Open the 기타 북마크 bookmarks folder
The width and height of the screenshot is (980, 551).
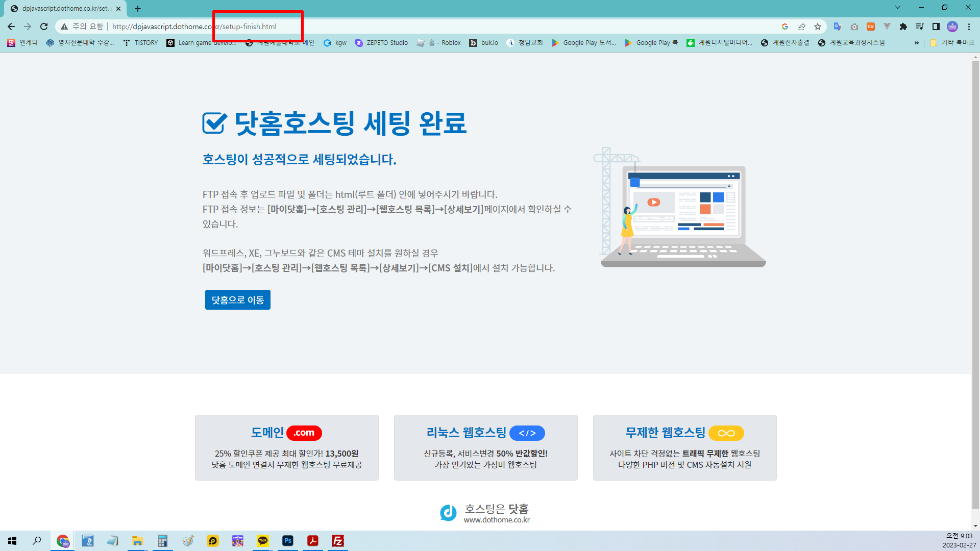coord(952,43)
